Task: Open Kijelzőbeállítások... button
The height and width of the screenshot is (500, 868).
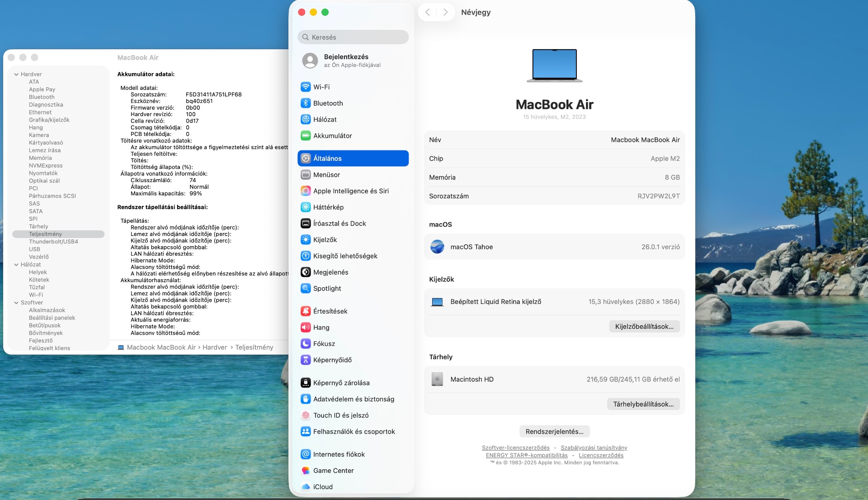Action: [644, 326]
